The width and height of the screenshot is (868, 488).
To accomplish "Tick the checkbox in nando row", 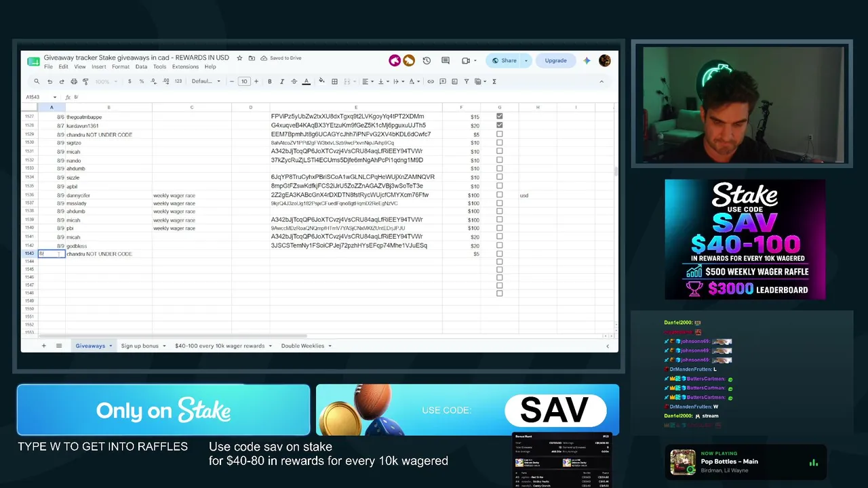I will 500,160.
